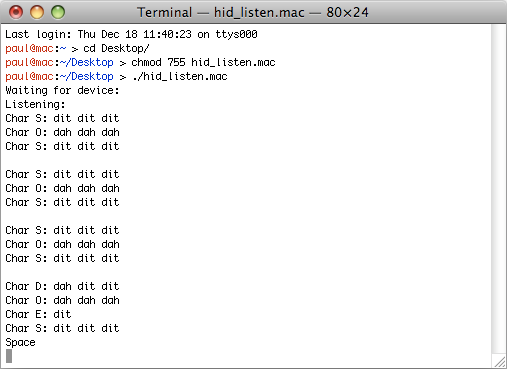Click the "./hid_listen.mac" command text
The width and height of the screenshot is (507, 369).
point(179,77)
